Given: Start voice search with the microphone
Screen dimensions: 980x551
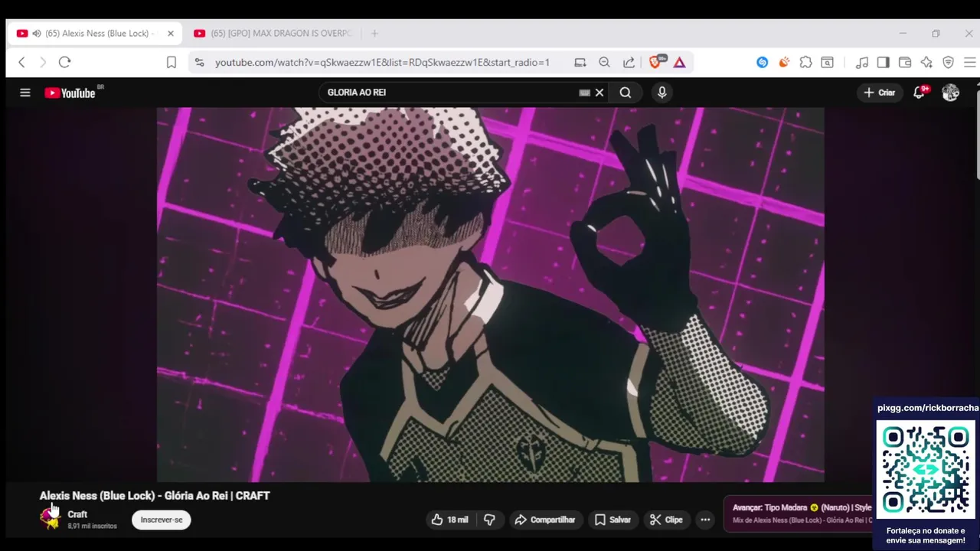Looking at the screenshot, I should [662, 93].
